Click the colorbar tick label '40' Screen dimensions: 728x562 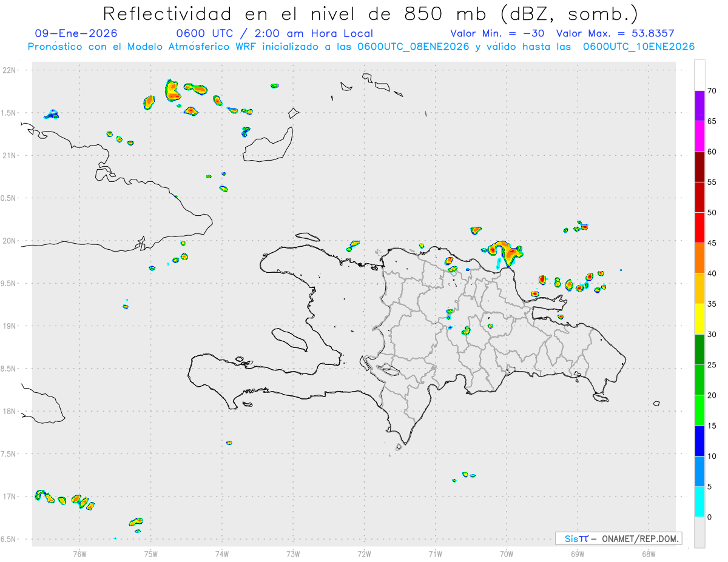click(x=712, y=273)
